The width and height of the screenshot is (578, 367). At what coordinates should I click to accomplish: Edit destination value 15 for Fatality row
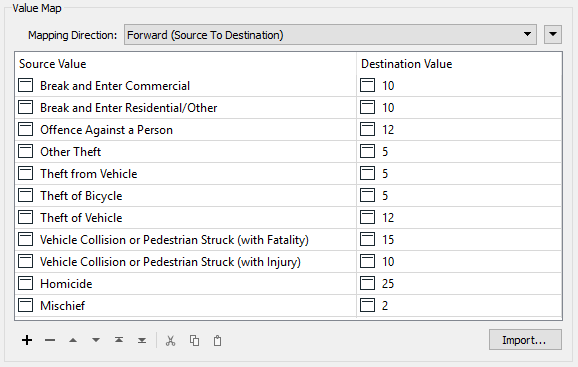[x=459, y=240]
